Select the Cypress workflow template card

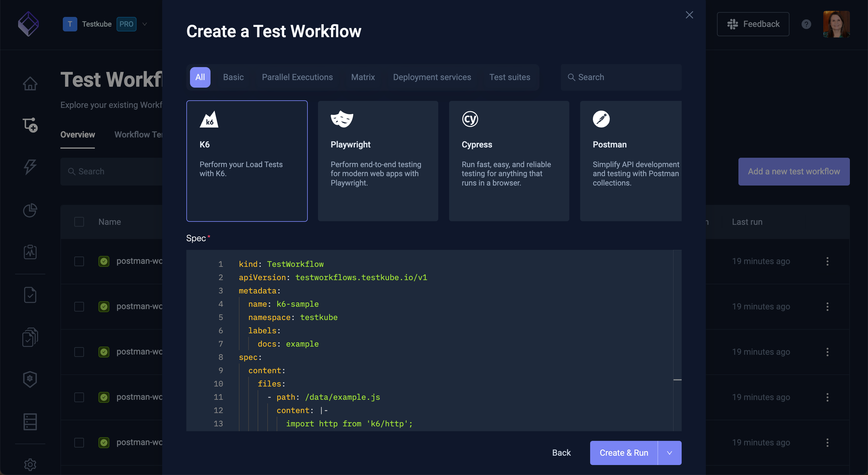coord(509,161)
